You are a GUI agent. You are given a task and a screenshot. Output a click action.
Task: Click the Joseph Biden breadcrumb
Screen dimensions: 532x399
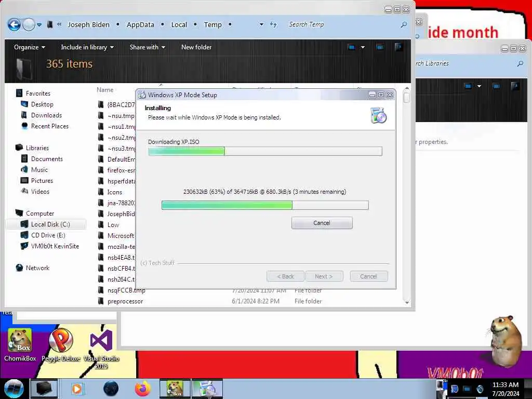coord(88,25)
